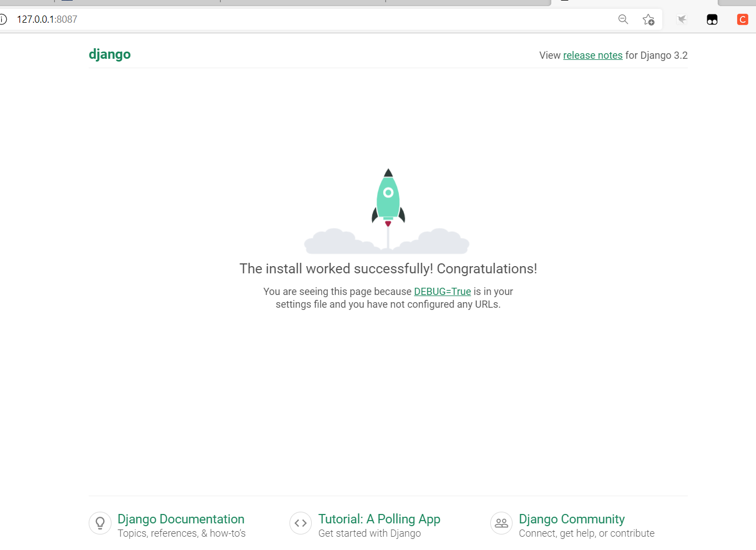Image resolution: width=756 pixels, height=550 pixels.
Task: Open the Django Community link
Action: 572,519
